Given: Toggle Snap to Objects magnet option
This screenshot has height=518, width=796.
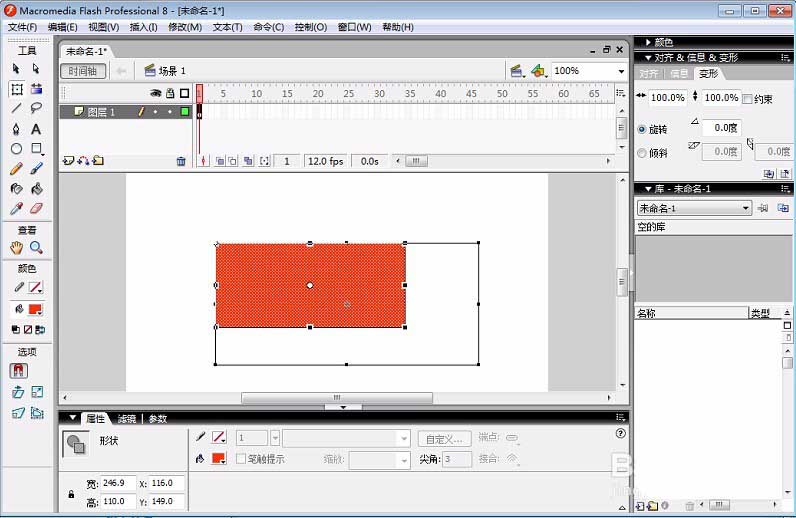Looking at the screenshot, I should 19,371.
